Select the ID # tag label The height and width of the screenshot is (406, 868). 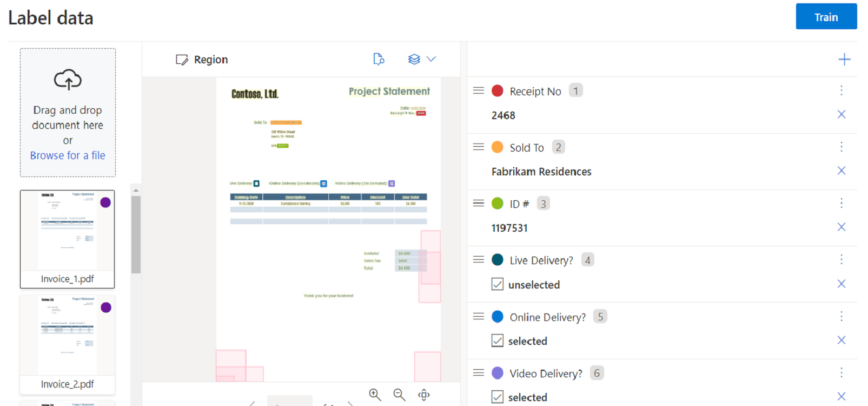(x=519, y=204)
